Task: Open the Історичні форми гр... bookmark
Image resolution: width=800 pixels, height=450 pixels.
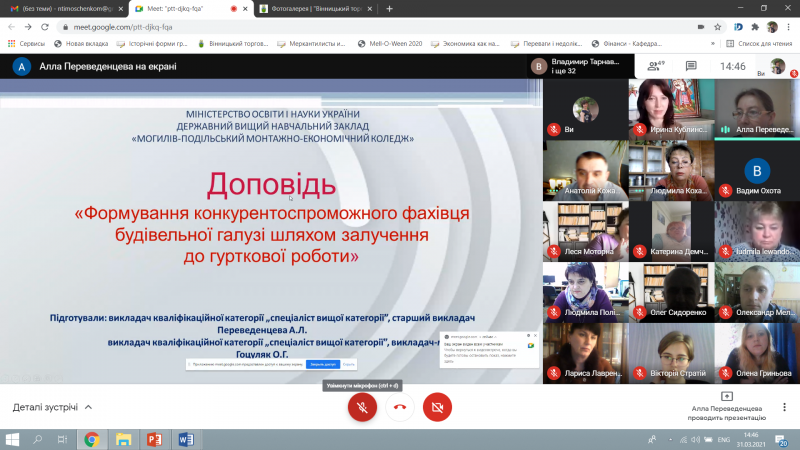Action: 152,44
